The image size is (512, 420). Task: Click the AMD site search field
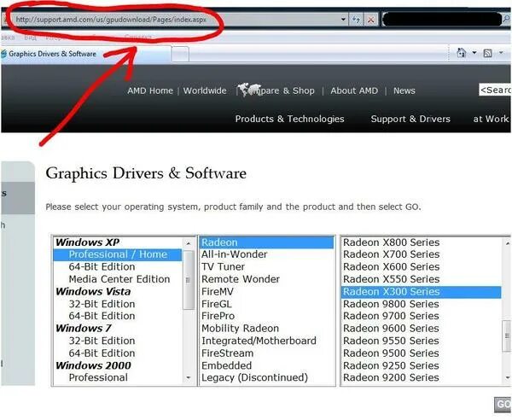tap(495, 90)
